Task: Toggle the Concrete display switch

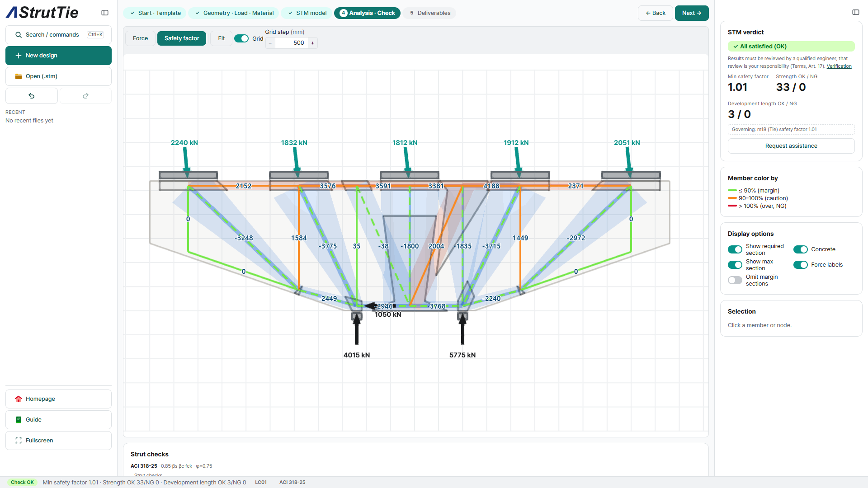Action: 801,249
